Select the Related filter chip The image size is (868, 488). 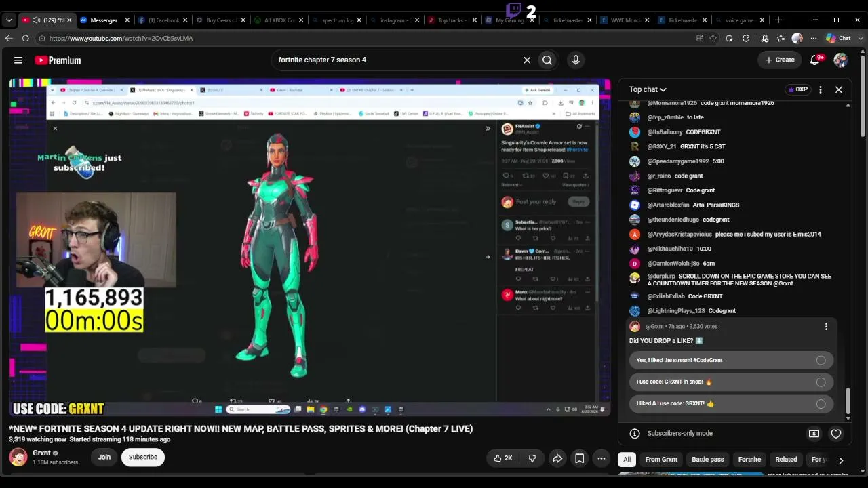pyautogui.click(x=787, y=460)
